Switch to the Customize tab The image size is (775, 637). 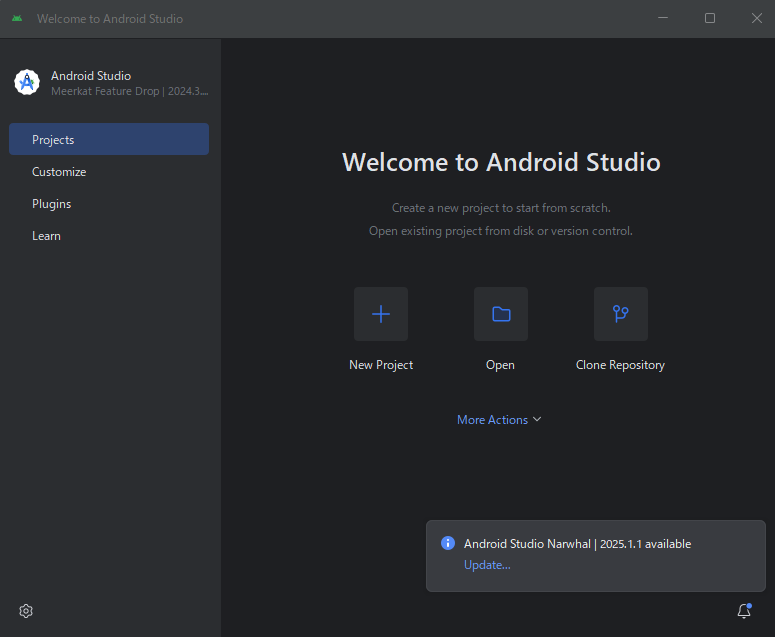point(109,171)
